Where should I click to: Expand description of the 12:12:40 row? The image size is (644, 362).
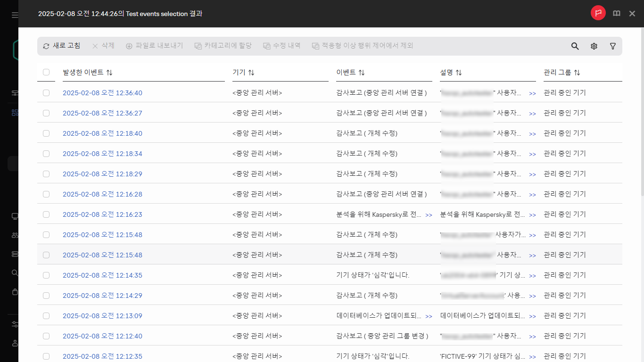tap(532, 337)
